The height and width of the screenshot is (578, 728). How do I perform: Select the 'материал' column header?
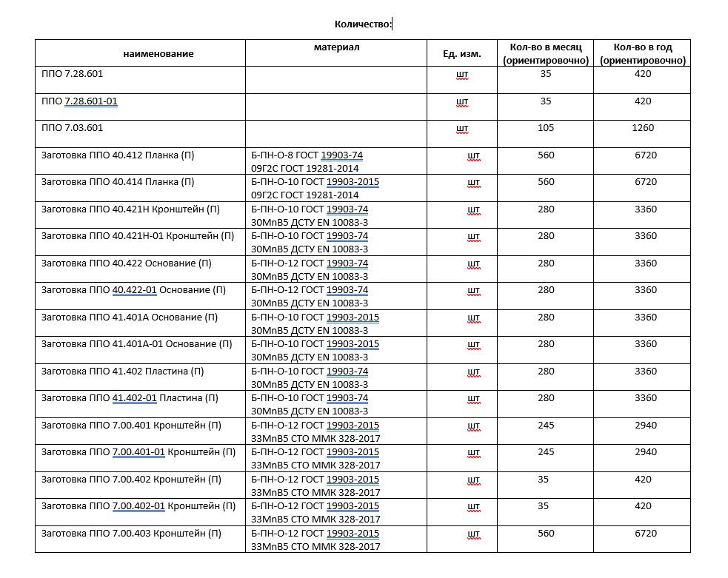click(x=337, y=47)
